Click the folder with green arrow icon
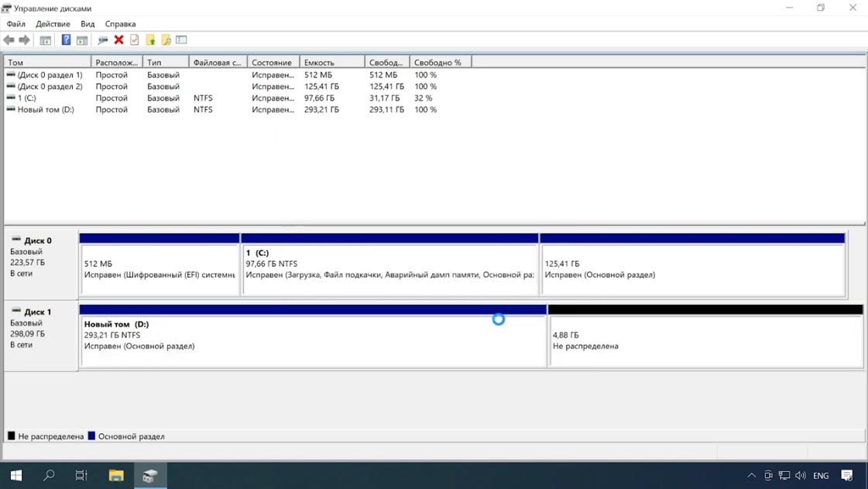The height and width of the screenshot is (489, 868). [x=150, y=39]
